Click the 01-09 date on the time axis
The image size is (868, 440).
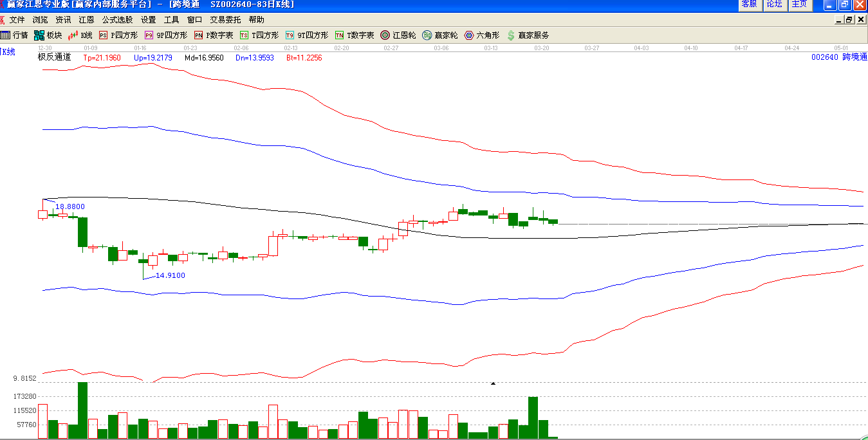(x=91, y=48)
